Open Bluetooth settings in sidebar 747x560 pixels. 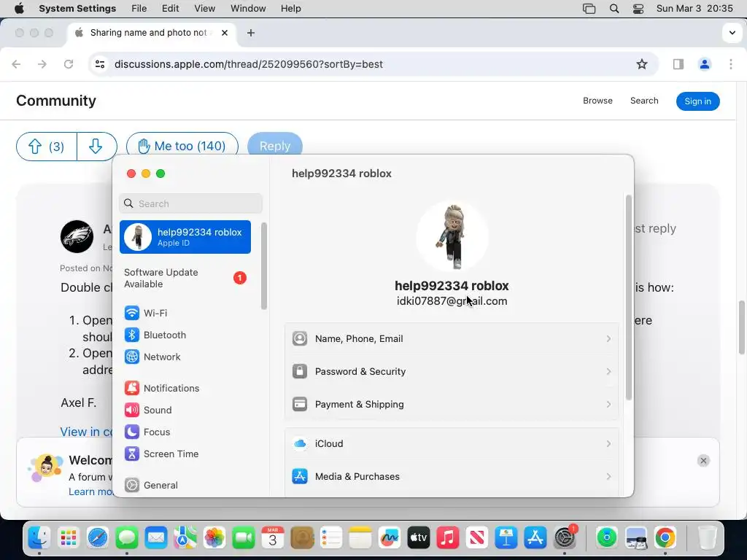pos(155,335)
